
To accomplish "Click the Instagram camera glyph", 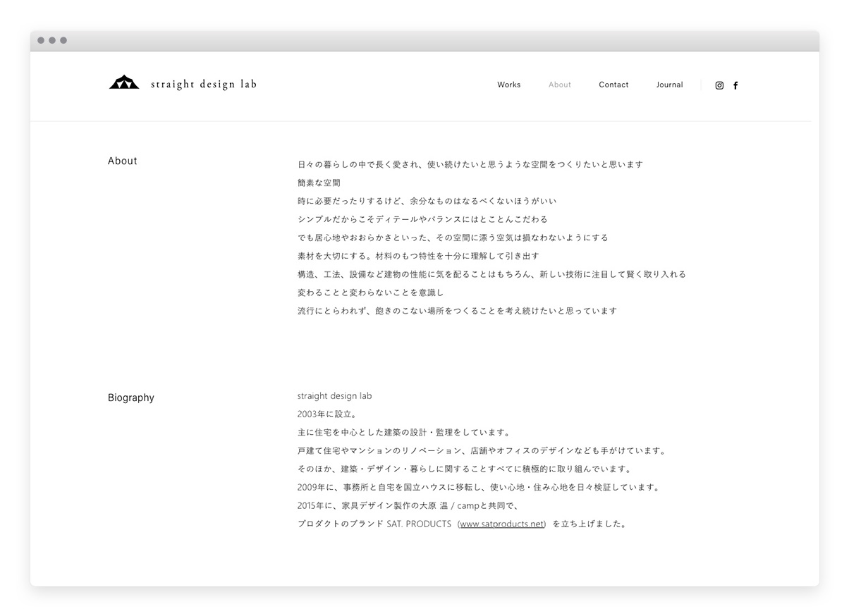I will (719, 85).
